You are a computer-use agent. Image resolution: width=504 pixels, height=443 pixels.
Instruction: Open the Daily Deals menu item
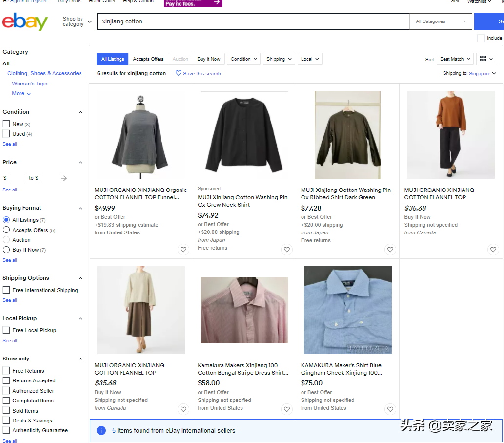(69, 2)
